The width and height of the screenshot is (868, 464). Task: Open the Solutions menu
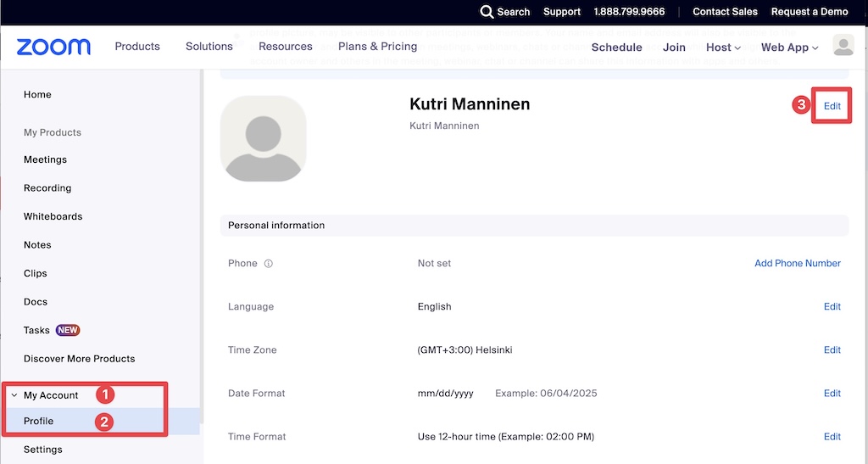tap(209, 47)
